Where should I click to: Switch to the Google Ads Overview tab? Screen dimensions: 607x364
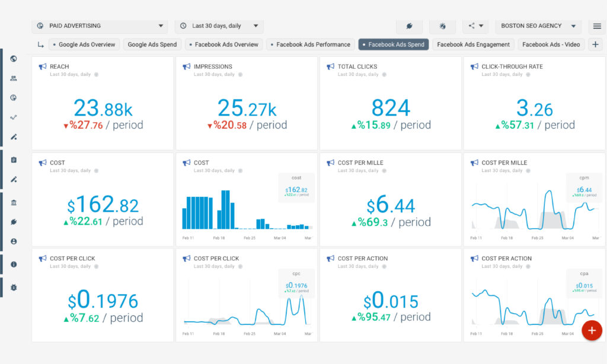click(84, 44)
